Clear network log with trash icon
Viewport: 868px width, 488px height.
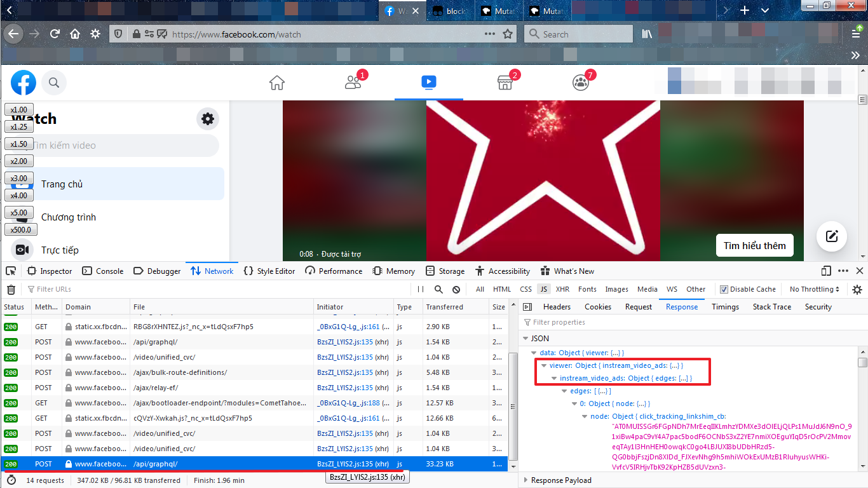point(11,289)
